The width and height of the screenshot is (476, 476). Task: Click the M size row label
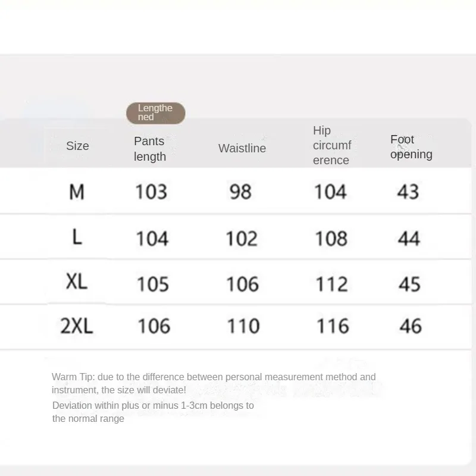pos(77,192)
